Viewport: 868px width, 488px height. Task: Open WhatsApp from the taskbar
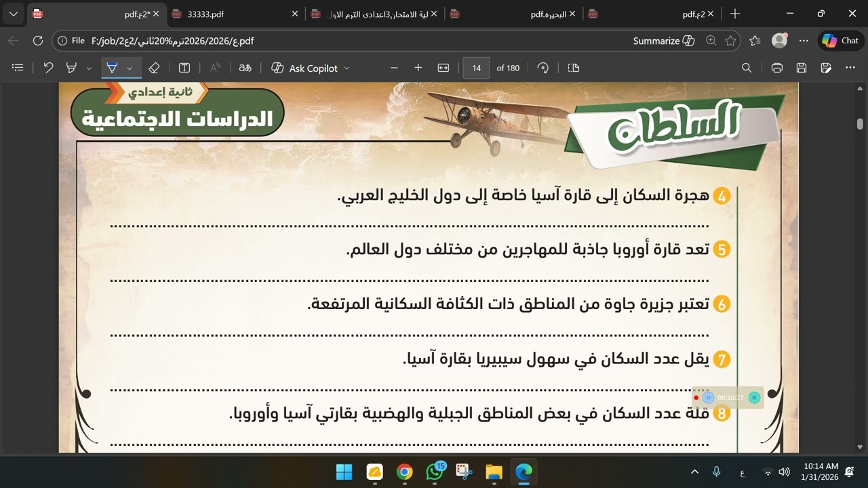(x=435, y=472)
